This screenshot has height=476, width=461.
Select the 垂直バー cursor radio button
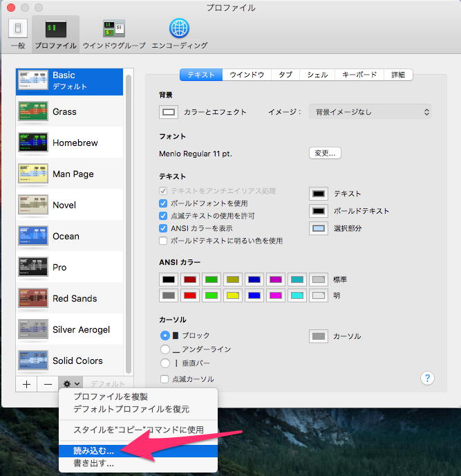coord(165,363)
